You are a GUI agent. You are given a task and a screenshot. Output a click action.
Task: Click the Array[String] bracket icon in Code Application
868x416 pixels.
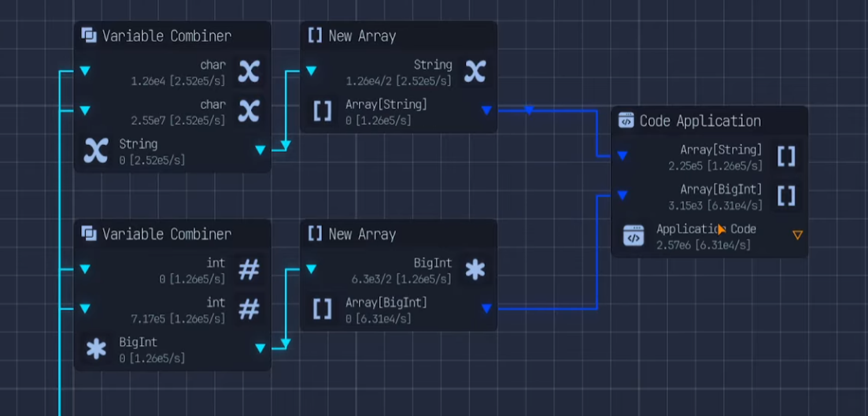785,156
